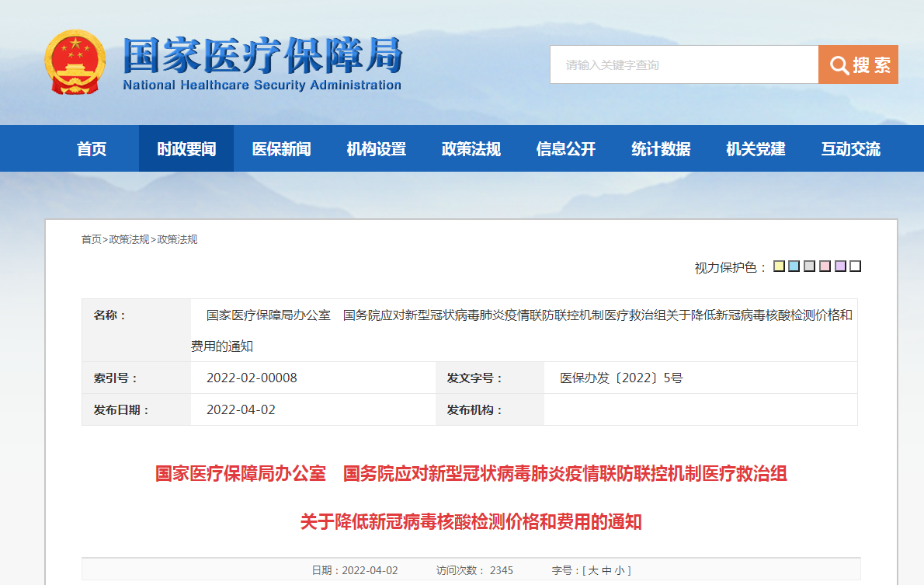Open the 医保新闻 navigation tab
Screen dimensions: 924x585
tap(281, 148)
